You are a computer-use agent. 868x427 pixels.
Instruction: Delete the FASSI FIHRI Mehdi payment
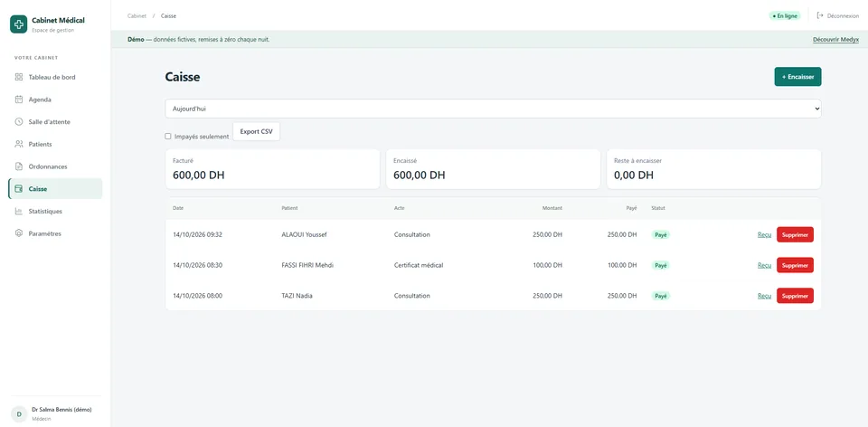(x=795, y=265)
